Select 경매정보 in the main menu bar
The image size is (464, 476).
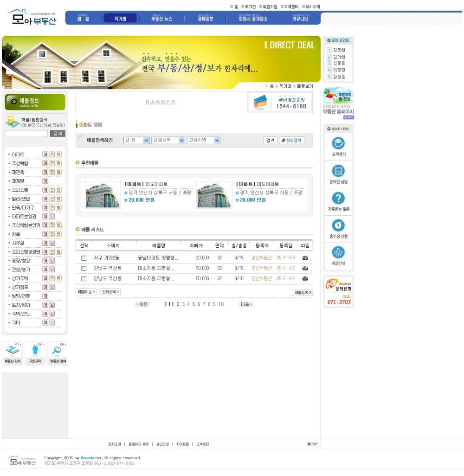coord(206,19)
